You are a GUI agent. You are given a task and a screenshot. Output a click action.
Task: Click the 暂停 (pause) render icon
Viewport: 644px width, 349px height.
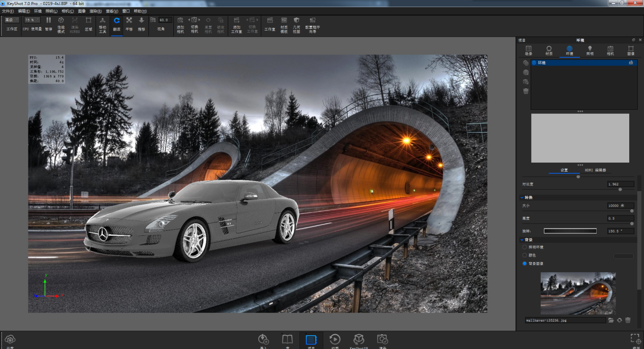[x=48, y=20]
